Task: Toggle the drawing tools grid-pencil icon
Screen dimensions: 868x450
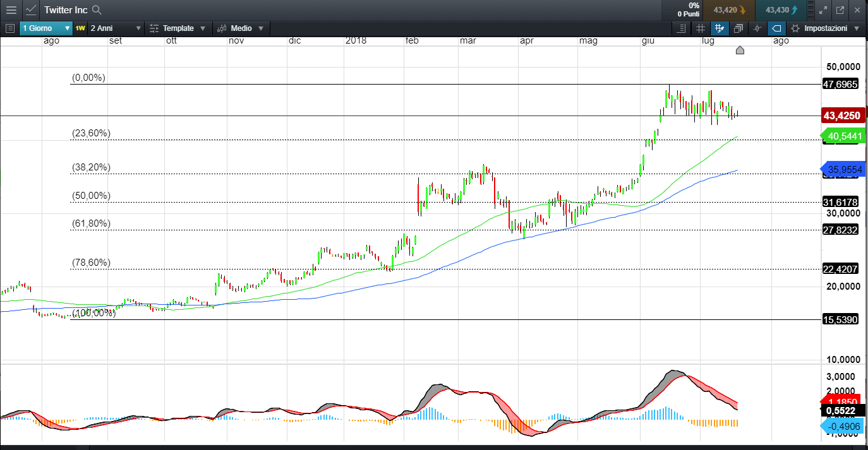Action: (x=719, y=28)
